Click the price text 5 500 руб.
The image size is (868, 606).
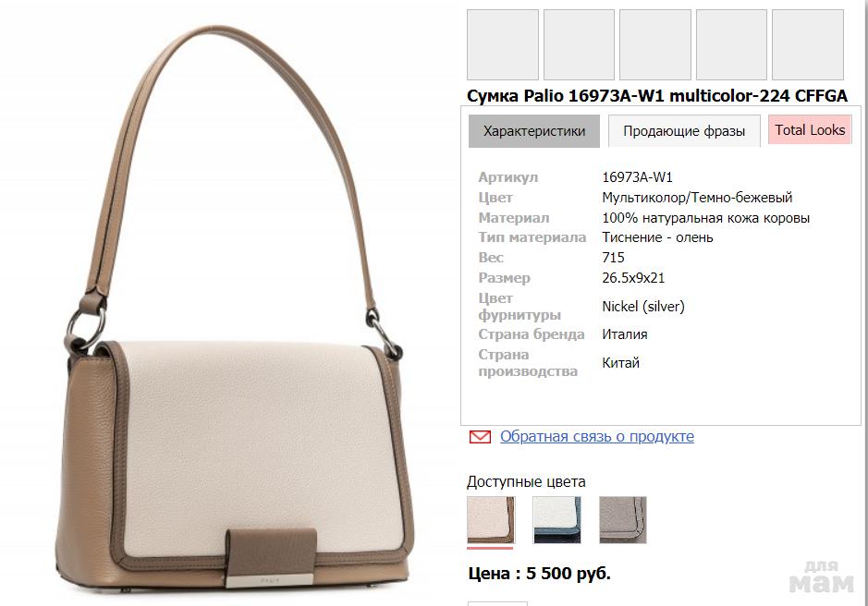coord(568,574)
